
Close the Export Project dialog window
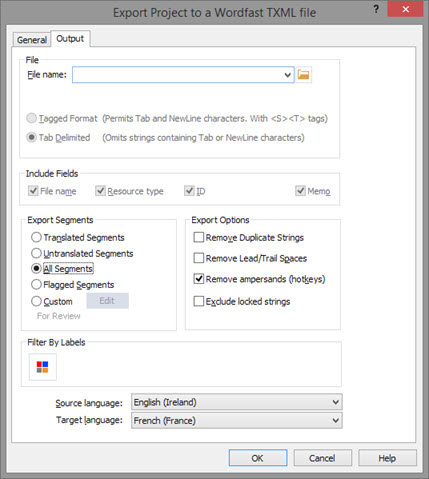405,9
